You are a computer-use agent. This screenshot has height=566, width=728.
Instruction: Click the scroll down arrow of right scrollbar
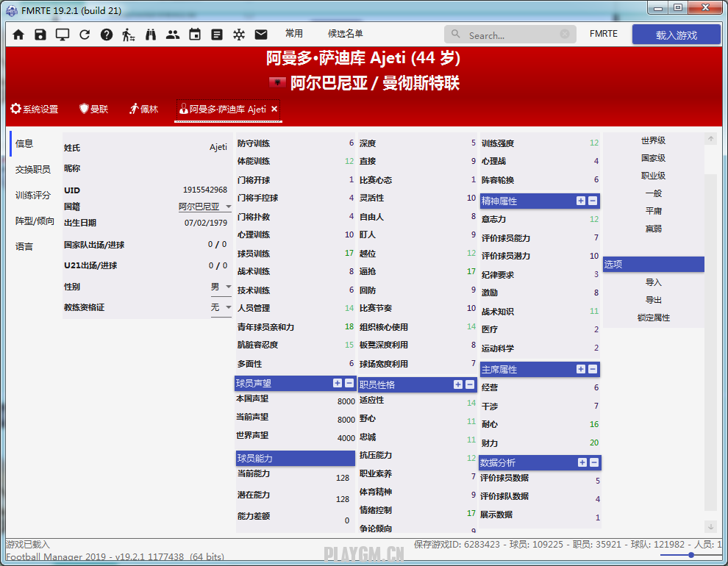[x=710, y=526]
